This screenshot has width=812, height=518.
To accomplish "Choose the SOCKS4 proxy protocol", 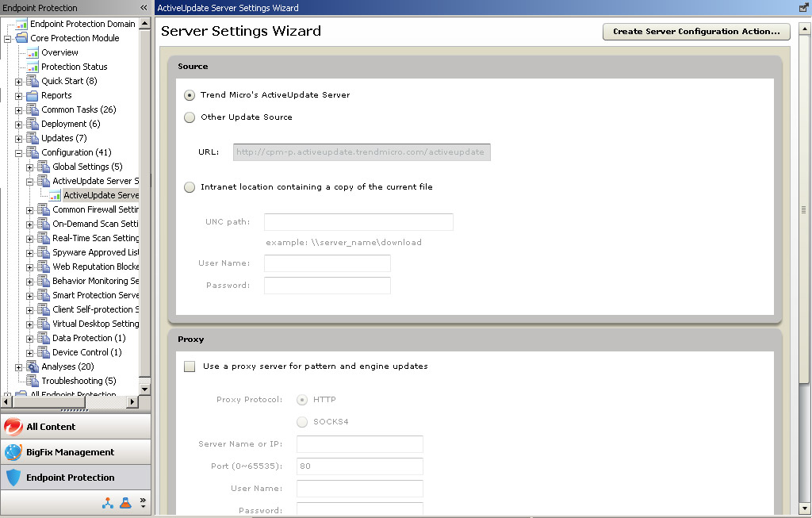I will click(x=301, y=422).
